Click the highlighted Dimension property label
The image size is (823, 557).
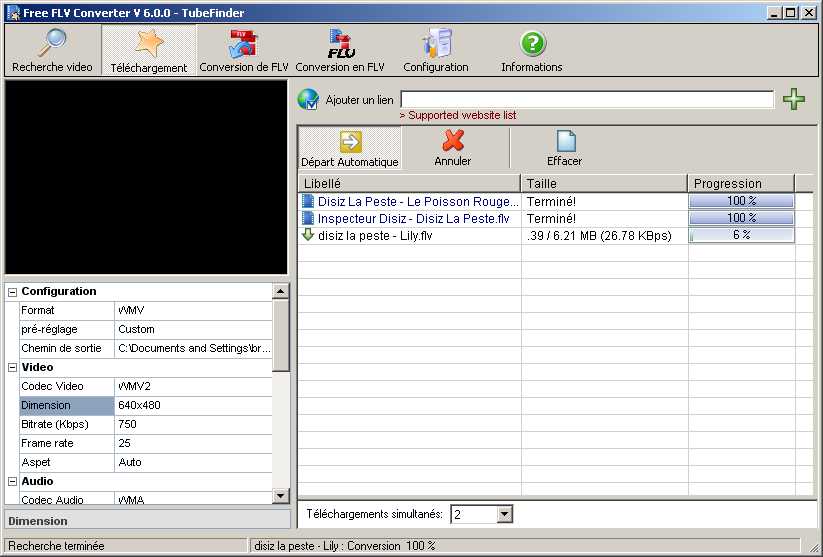point(67,405)
